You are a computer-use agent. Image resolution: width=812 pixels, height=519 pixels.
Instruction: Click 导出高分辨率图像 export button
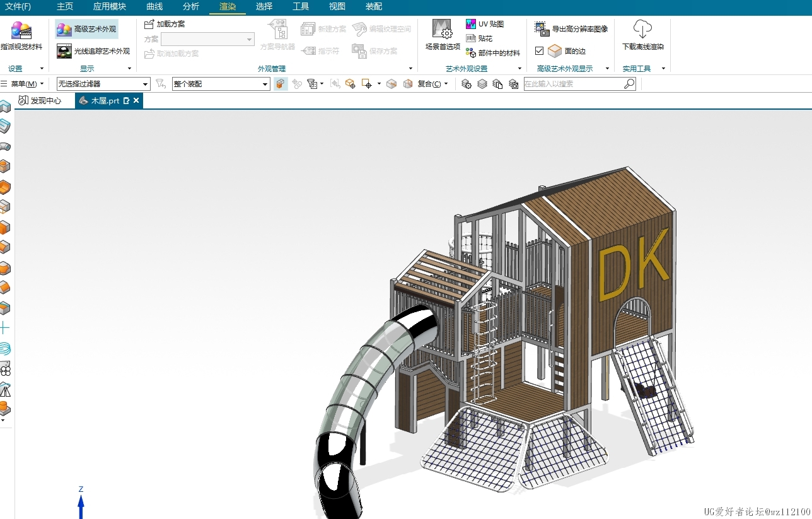click(x=571, y=28)
